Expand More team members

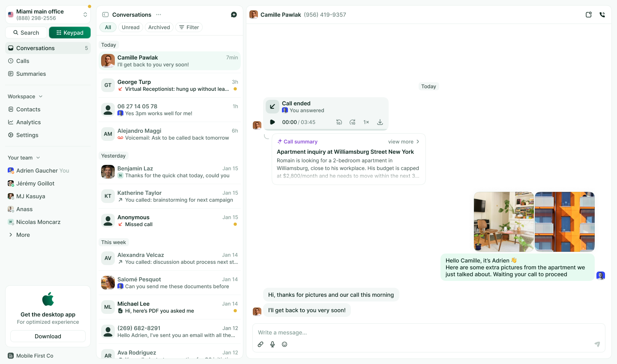(48, 235)
